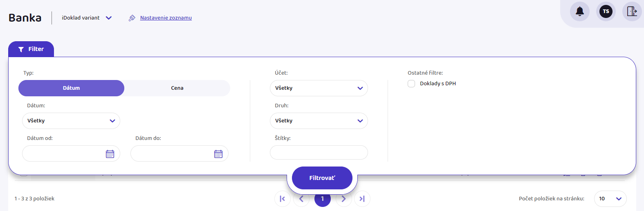This screenshot has height=211, width=644.
Task: Switch filter type to Cena
Action: pyautogui.click(x=177, y=88)
